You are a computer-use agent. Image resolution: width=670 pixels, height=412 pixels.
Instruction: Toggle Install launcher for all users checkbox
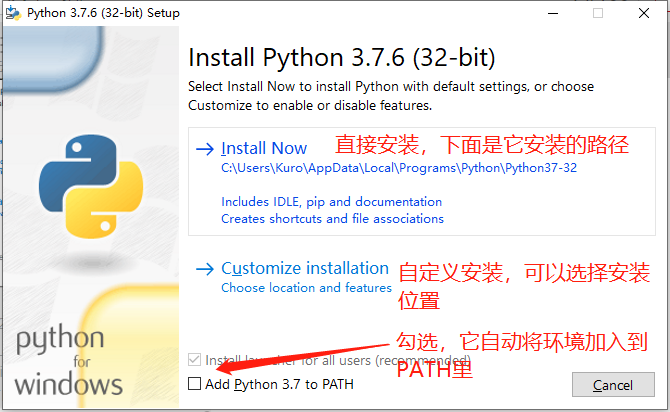pos(194,359)
